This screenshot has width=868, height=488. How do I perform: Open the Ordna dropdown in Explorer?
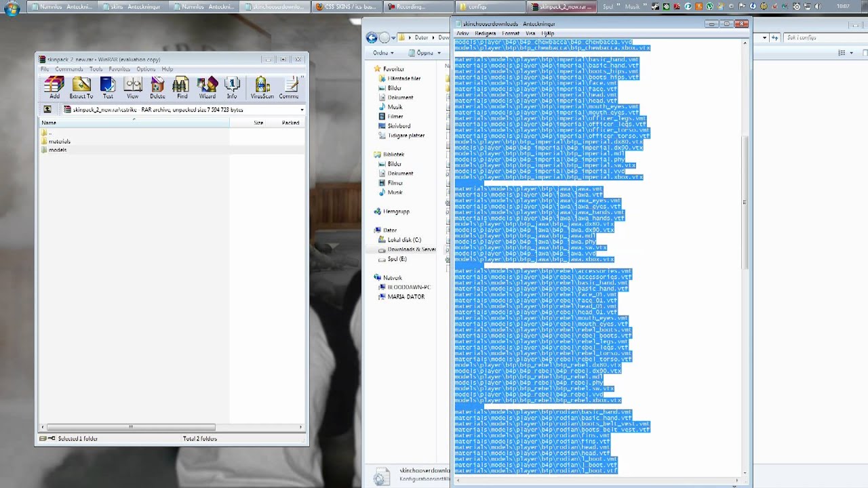click(x=383, y=53)
